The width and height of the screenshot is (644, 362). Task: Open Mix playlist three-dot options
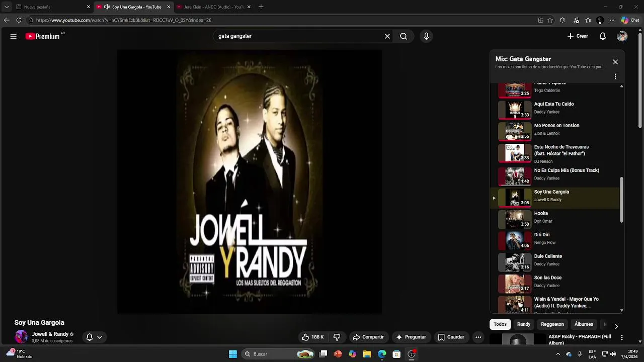(615, 77)
